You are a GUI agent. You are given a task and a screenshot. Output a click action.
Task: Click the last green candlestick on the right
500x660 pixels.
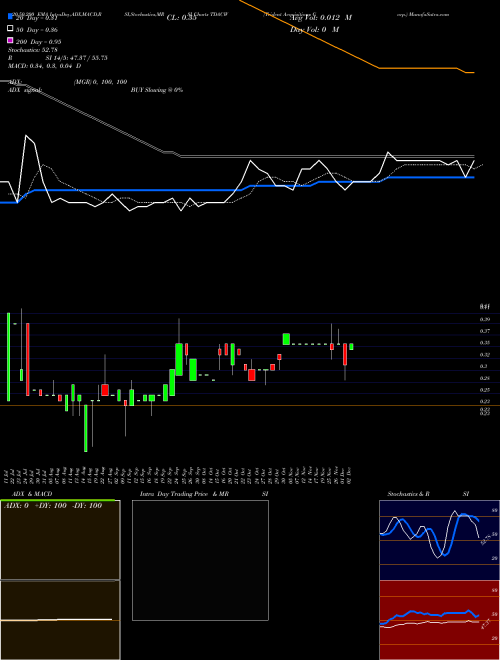[351, 346]
